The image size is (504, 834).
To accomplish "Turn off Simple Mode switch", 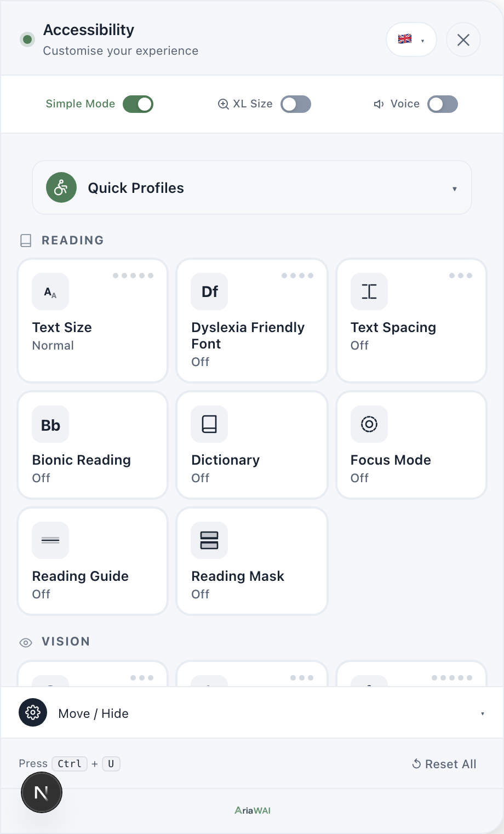I will [x=138, y=104].
